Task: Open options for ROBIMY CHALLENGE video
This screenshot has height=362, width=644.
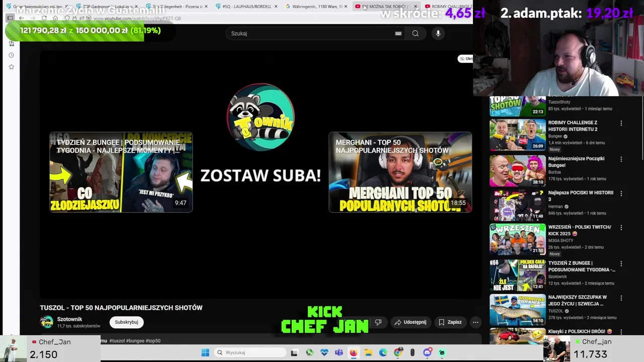Action: (621, 123)
